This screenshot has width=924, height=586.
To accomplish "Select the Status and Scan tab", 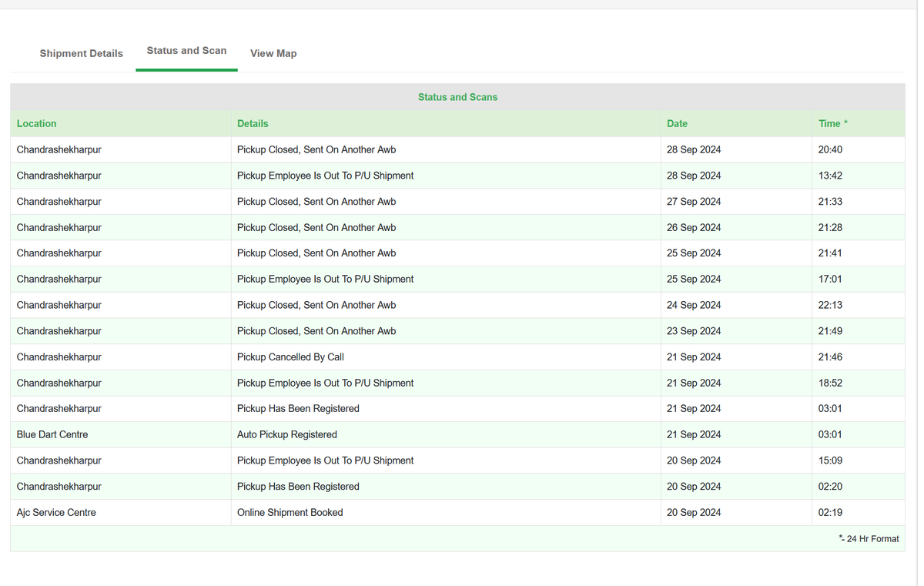I will [x=186, y=50].
